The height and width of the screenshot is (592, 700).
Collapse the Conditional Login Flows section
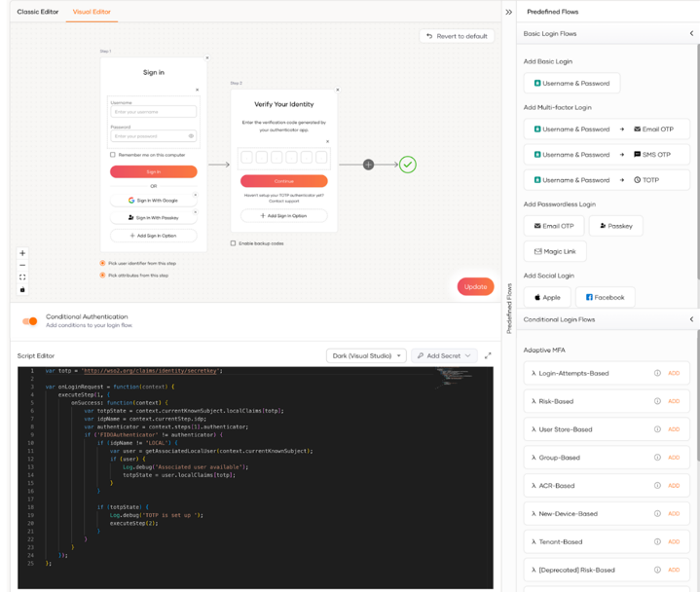pos(691,319)
